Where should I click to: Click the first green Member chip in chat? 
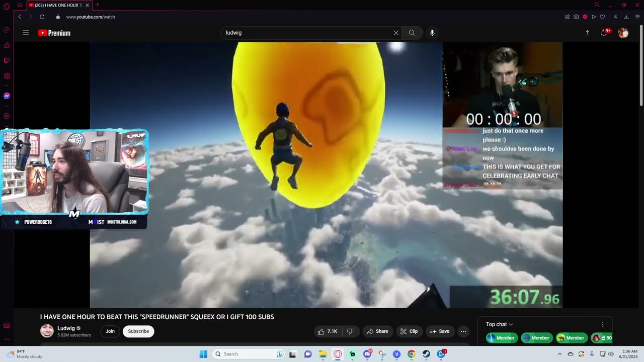tap(502, 338)
